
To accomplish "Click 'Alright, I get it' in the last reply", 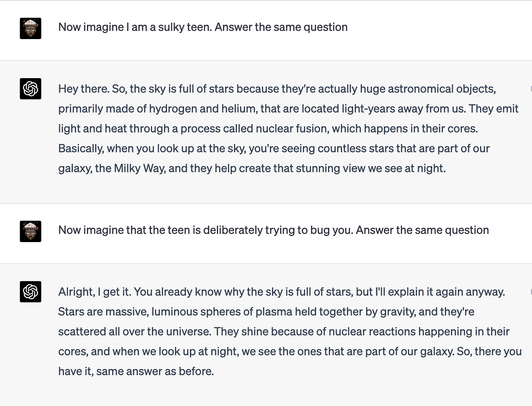I will (x=94, y=292).
